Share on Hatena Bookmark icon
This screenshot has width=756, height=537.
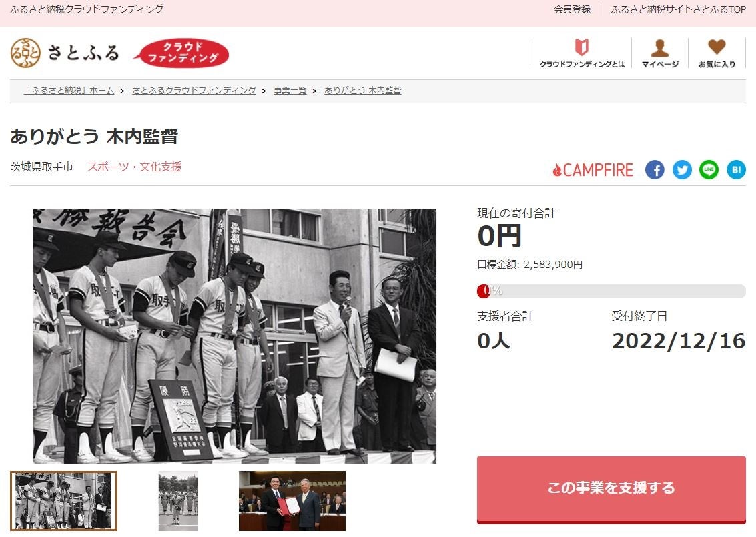click(x=736, y=169)
